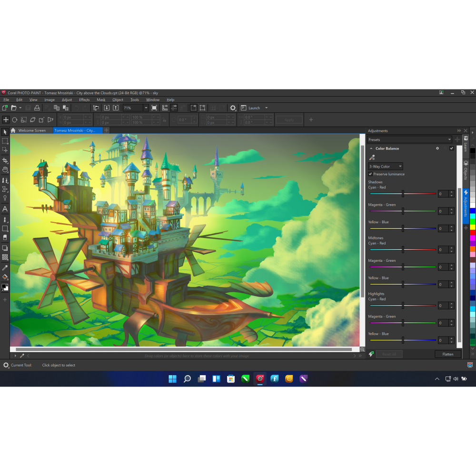Click the Color Balance sampler eyedropper icon
This screenshot has height=476, width=476.
pyautogui.click(x=372, y=157)
